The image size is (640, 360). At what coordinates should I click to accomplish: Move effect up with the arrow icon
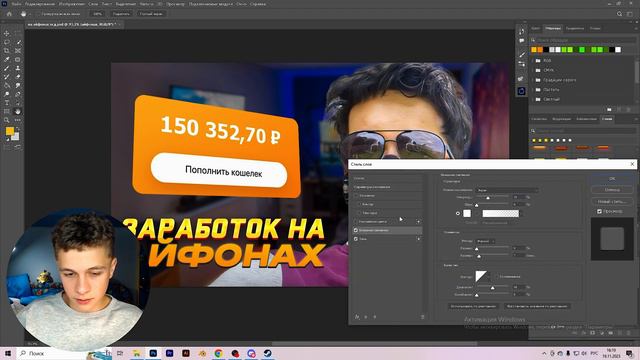click(x=366, y=317)
